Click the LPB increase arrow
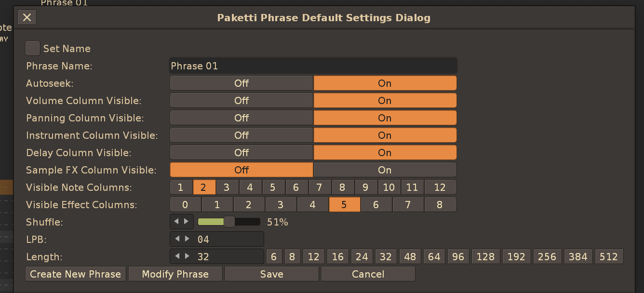This screenshot has width=644, height=293. coord(187,239)
